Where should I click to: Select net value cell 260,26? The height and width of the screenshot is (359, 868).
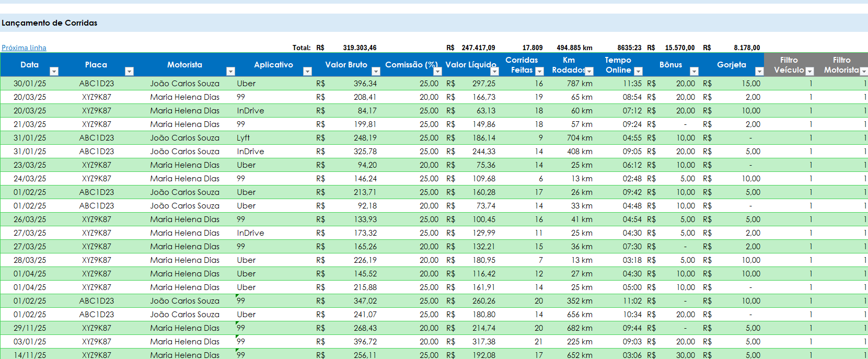(x=484, y=301)
